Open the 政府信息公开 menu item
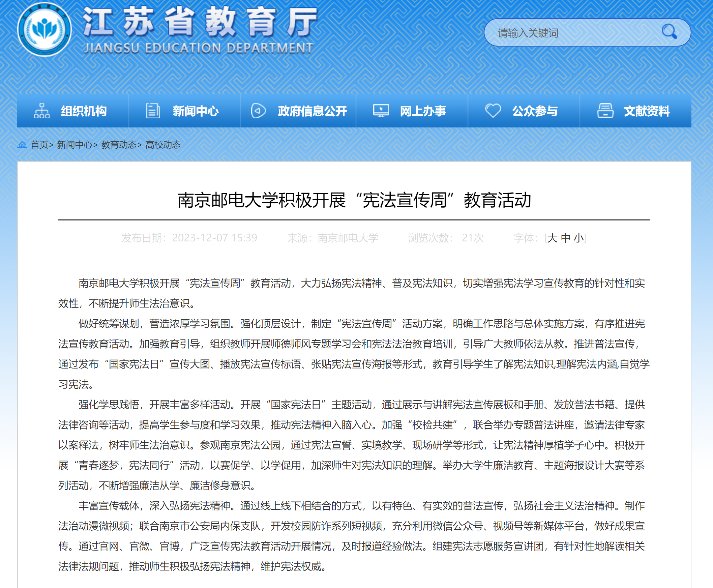Screen dimensions: 713x588 click(x=312, y=111)
